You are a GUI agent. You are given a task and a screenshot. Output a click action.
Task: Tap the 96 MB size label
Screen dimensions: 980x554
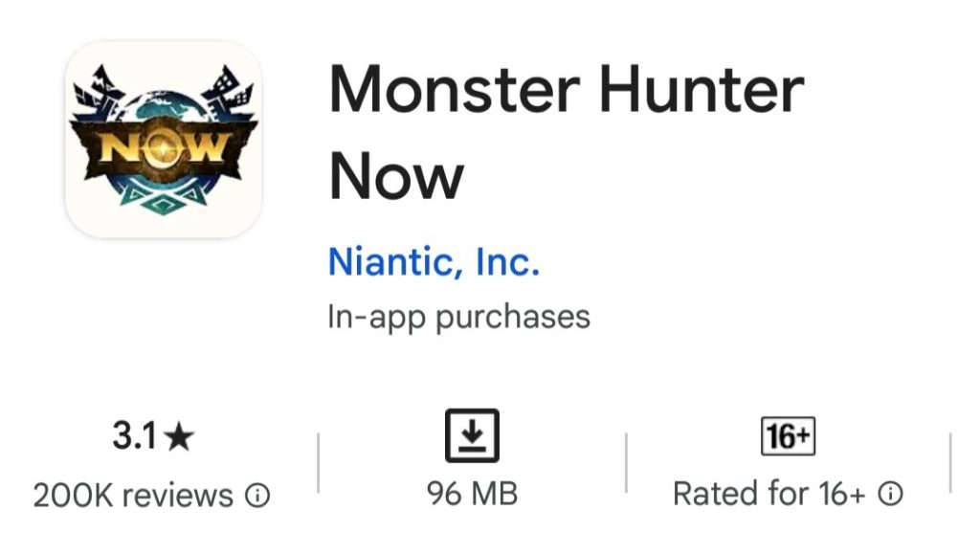(x=472, y=494)
